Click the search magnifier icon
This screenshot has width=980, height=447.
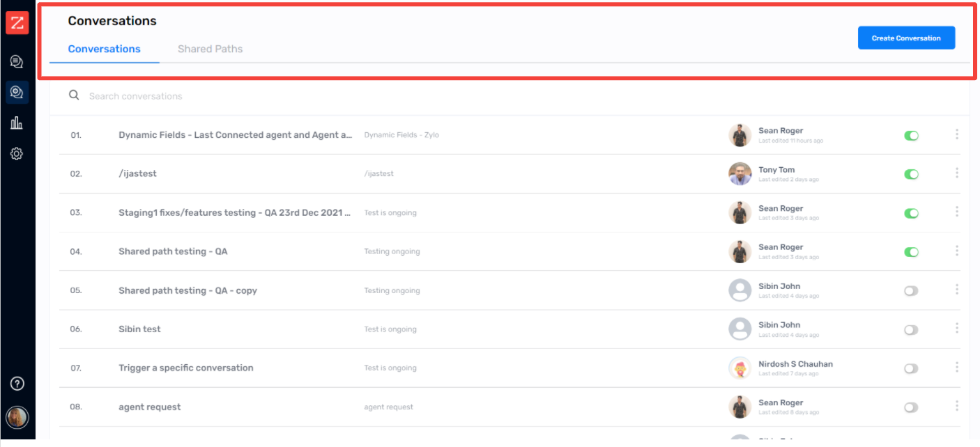[x=74, y=95]
